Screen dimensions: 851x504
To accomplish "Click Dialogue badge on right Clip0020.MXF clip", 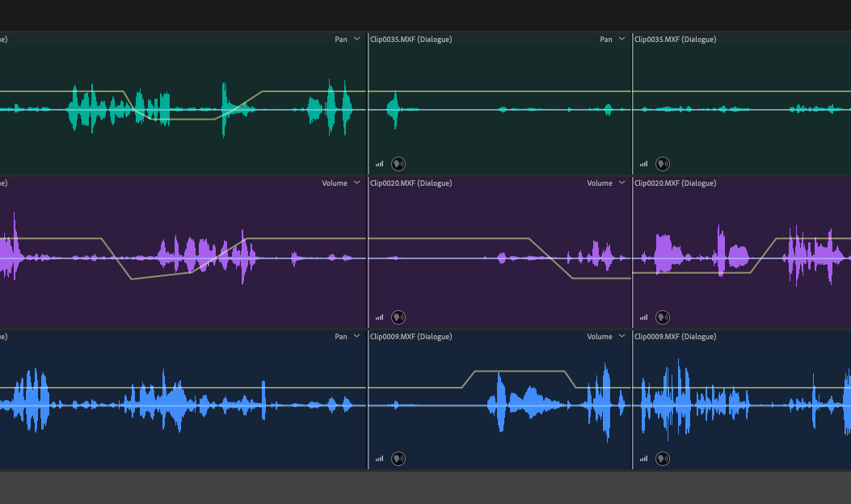I will (x=663, y=317).
